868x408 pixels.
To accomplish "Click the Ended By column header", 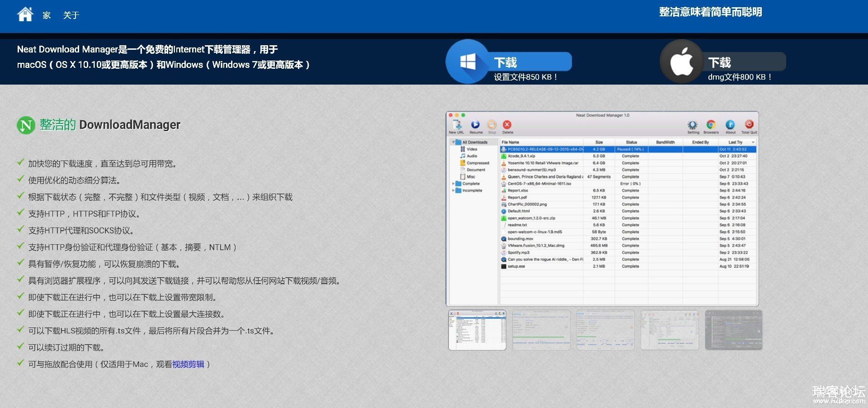I will [x=700, y=142].
